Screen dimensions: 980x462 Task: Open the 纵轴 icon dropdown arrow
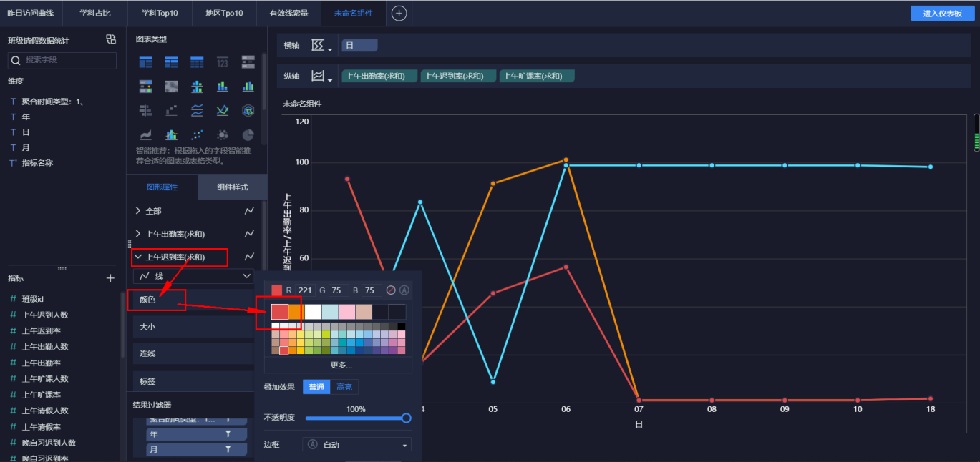tap(330, 80)
